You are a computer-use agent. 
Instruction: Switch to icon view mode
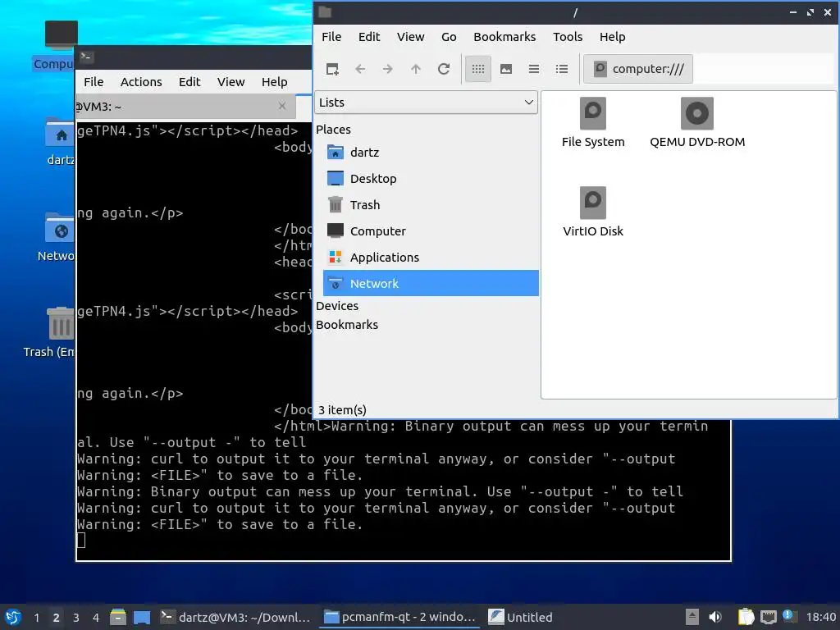478,69
